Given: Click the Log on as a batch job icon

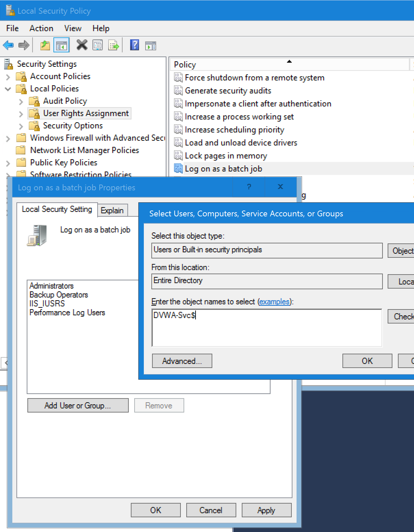Looking at the screenshot, I should click(178, 169).
